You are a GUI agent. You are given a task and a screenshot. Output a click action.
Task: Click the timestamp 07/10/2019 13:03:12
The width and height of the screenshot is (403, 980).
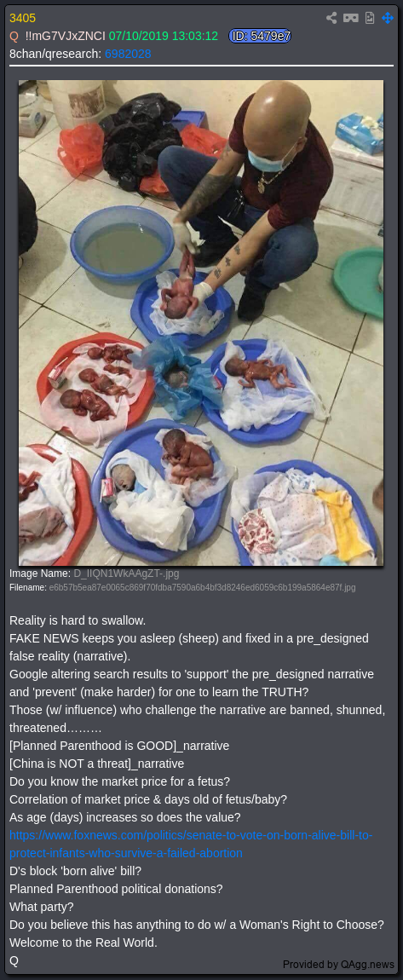[163, 37]
